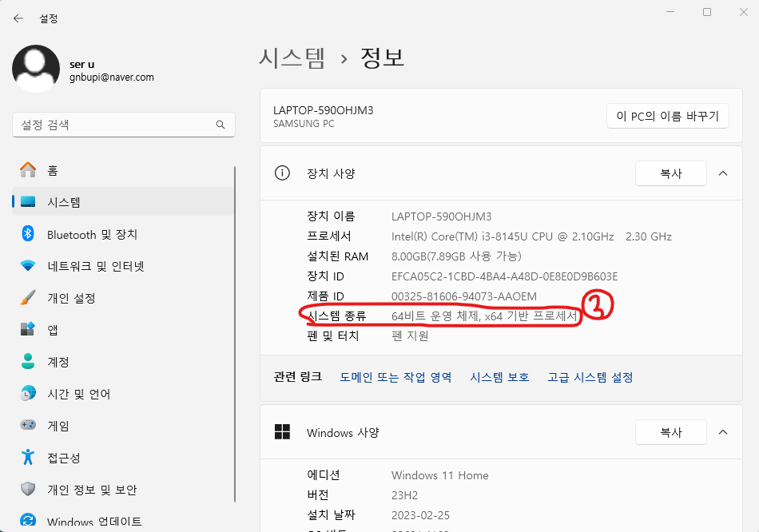
Task: Click the search magnifier icon
Action: tap(221, 125)
